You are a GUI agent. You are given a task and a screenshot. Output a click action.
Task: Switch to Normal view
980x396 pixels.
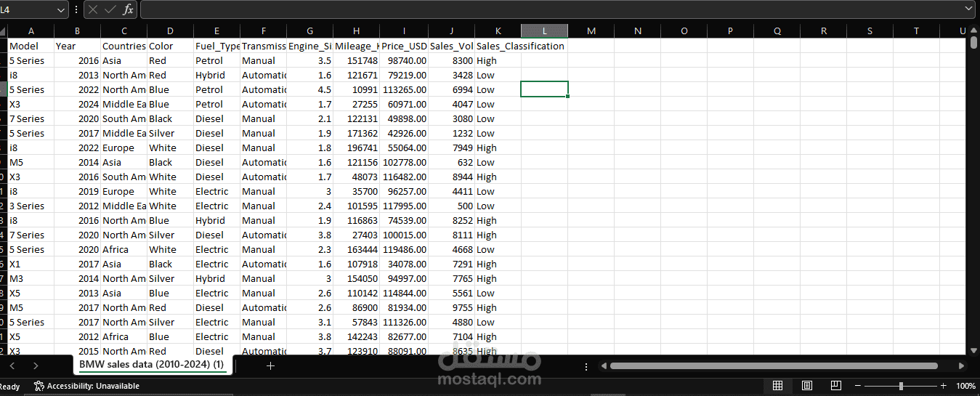click(777, 386)
